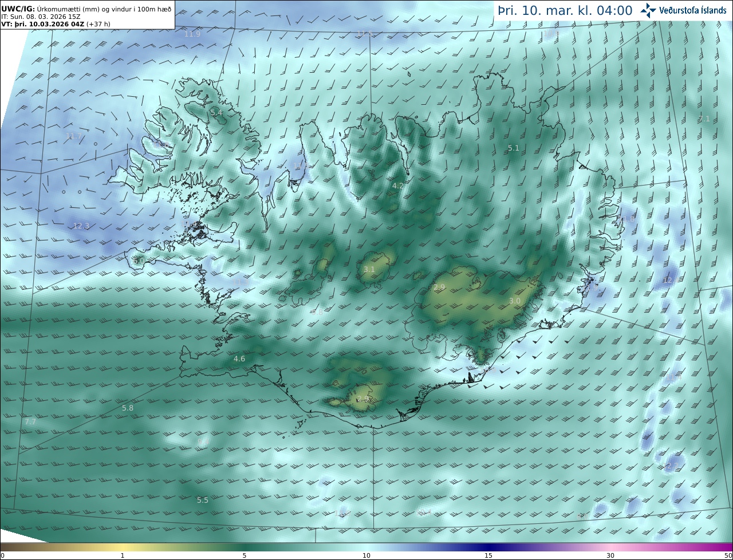This screenshot has width=733, height=560.
Task: Click the 3.1 value on the central glacier
Action: point(369,270)
